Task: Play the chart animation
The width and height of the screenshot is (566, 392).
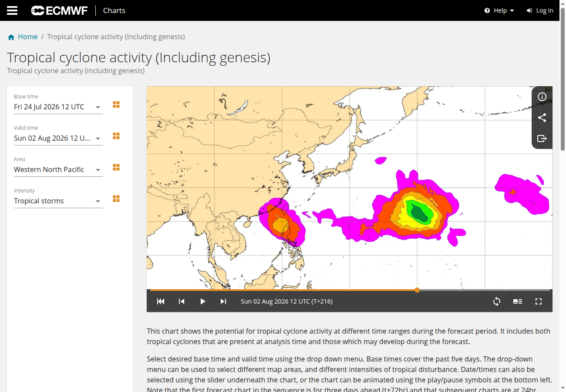Action: [202, 301]
